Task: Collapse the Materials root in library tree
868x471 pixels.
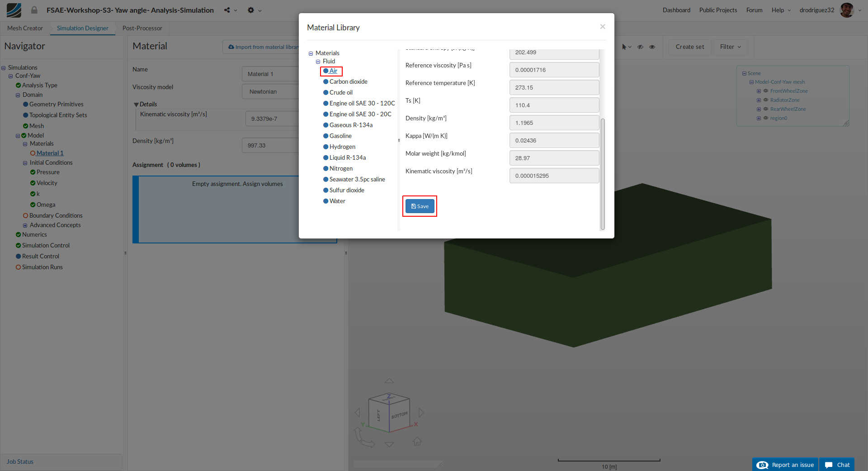Action: point(311,53)
